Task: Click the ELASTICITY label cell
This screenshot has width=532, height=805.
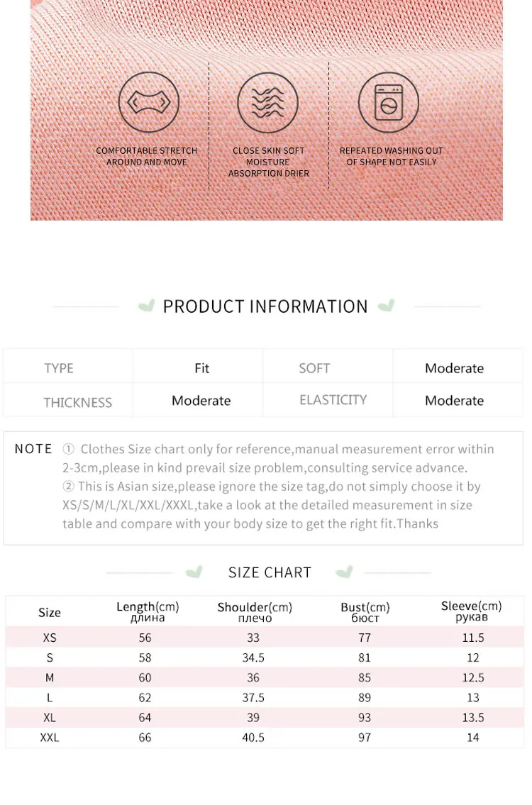Action: click(333, 400)
